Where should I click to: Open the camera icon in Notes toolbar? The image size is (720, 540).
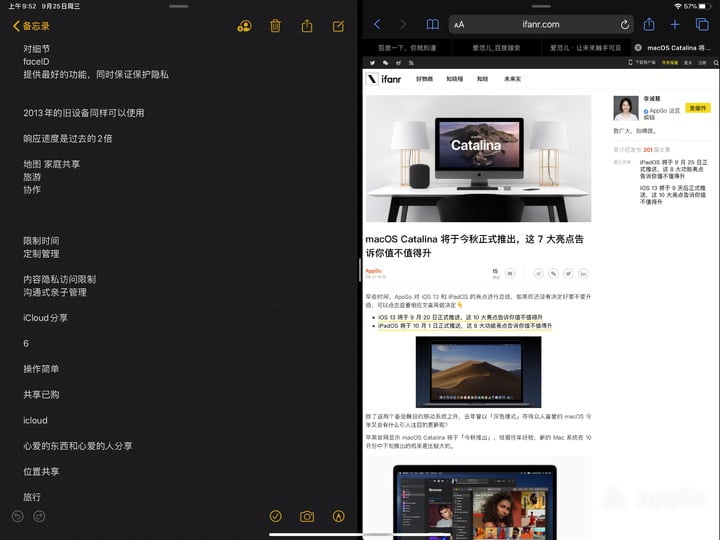pos(307,517)
